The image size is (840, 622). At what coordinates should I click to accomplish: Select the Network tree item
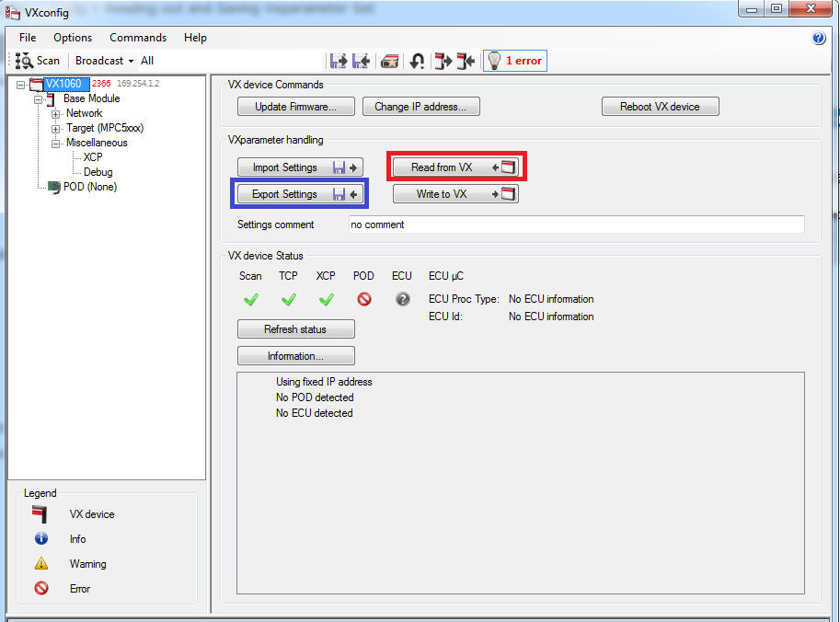click(84, 113)
